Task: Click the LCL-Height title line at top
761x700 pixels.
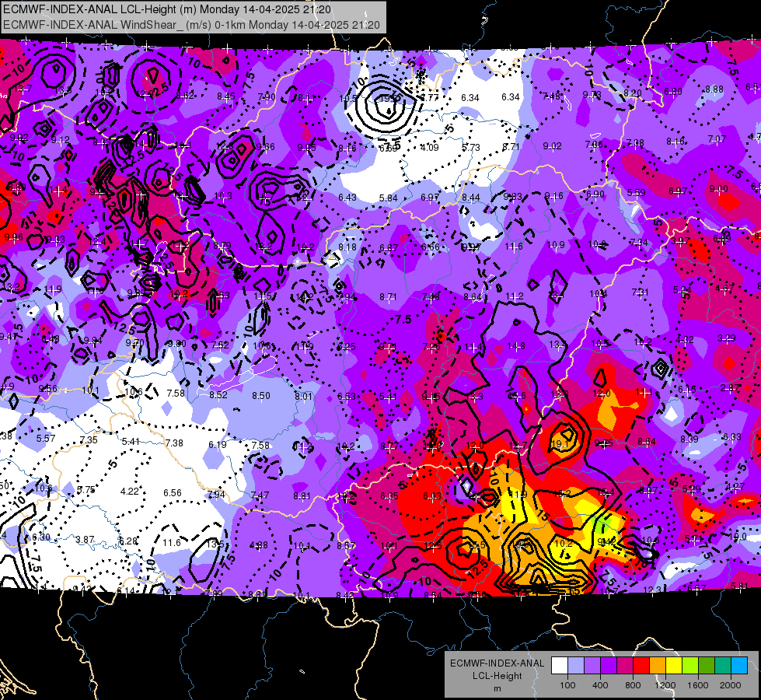Action: pos(167,9)
